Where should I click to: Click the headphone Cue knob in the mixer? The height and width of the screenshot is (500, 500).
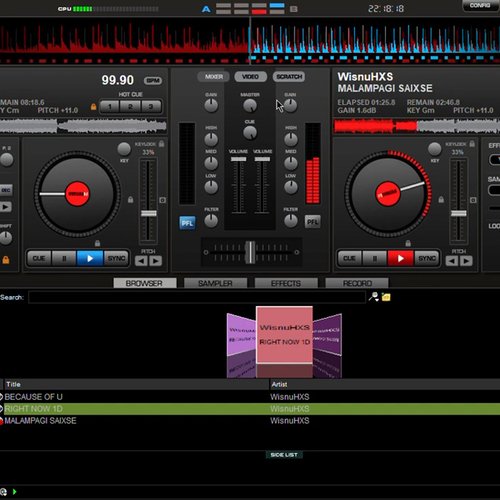(x=250, y=133)
